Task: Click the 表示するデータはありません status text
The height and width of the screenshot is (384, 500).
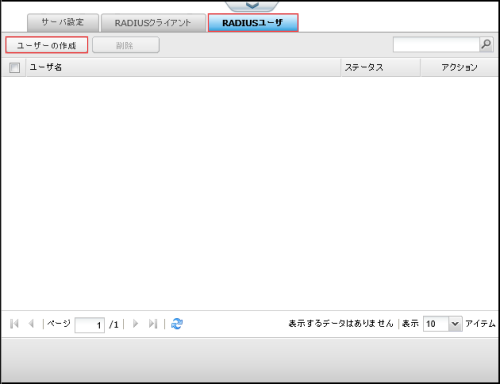Action: (341, 324)
